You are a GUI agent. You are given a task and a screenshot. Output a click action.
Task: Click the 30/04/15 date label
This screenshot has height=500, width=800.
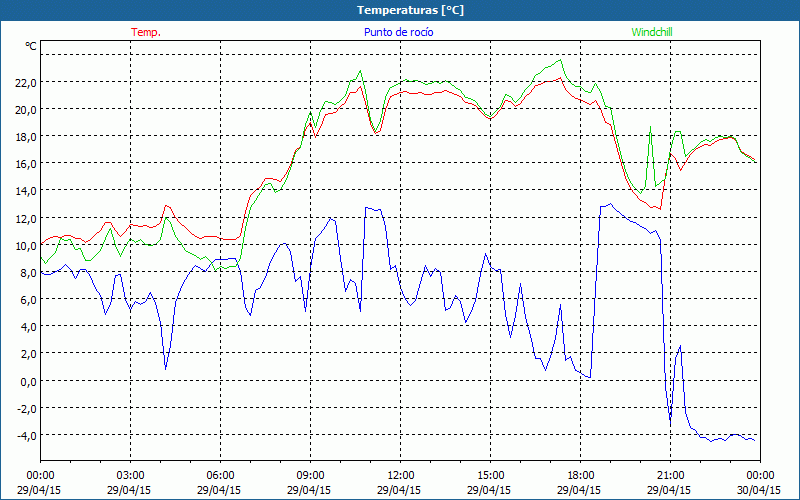759,490
